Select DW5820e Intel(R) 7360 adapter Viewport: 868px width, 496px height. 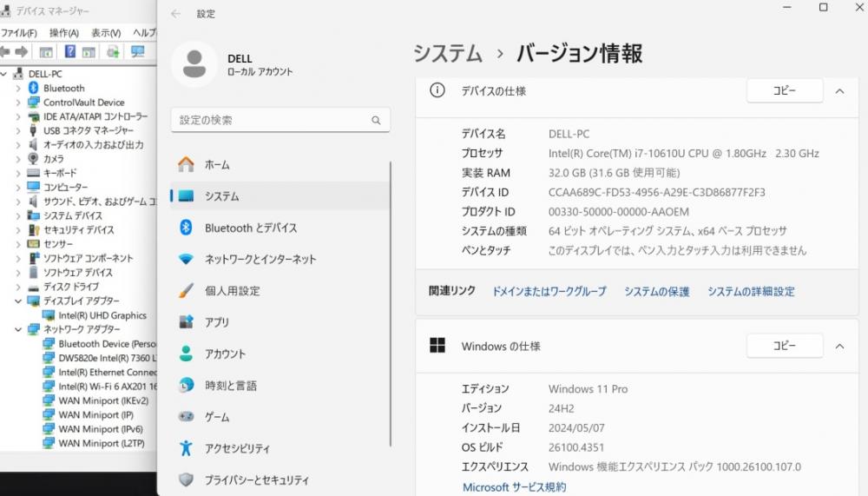point(101,358)
